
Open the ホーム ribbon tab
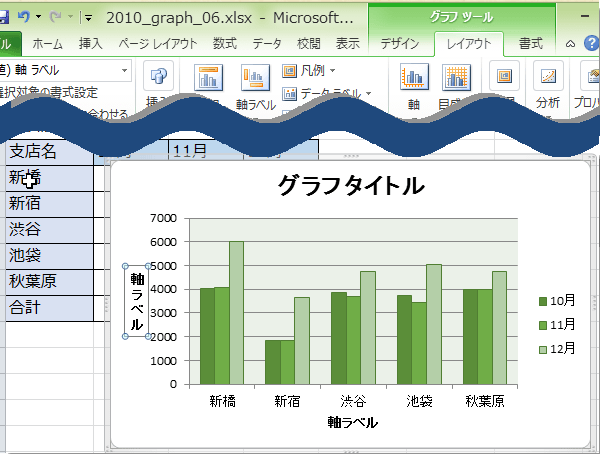(x=47, y=44)
